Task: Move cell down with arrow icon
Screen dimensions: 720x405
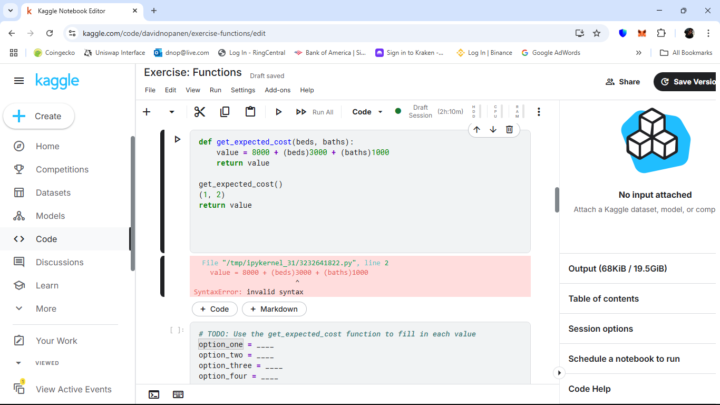Action: [492, 129]
